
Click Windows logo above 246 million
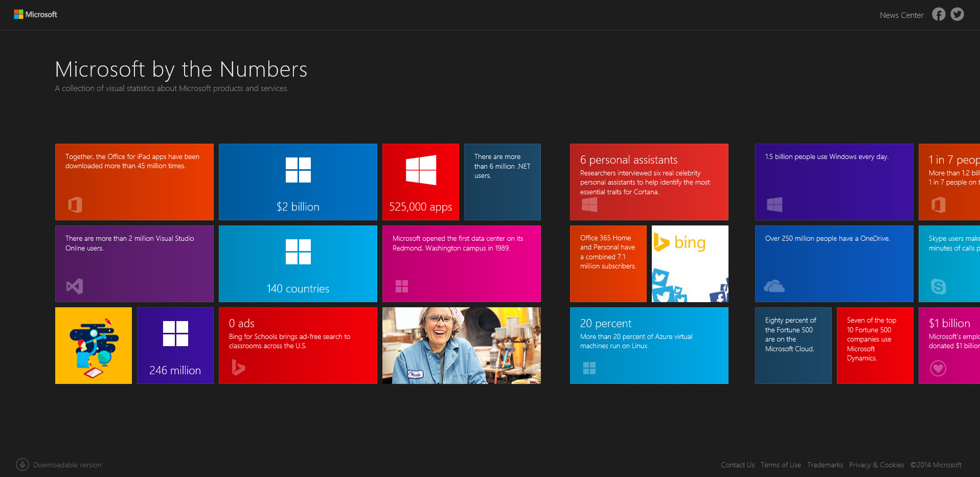(x=175, y=334)
